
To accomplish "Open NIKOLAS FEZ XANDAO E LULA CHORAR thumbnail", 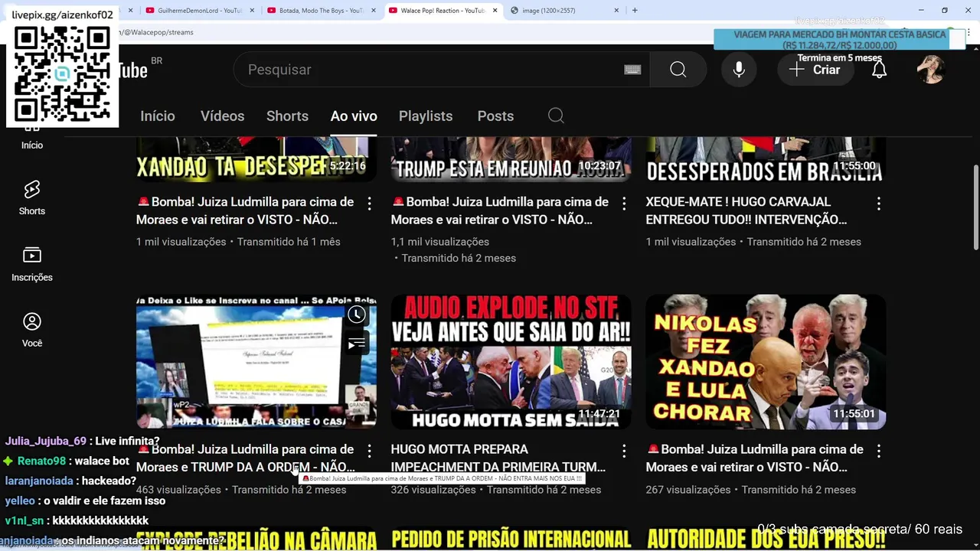I will click(766, 361).
